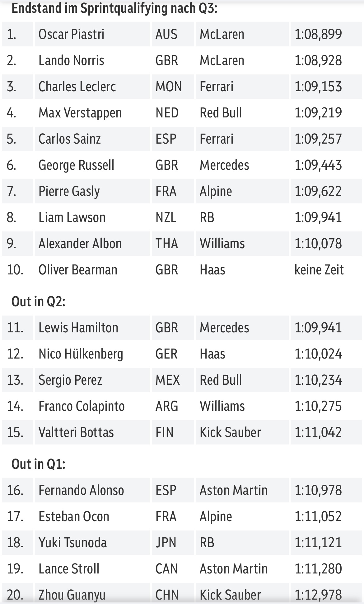Select Alexander Albon's Williams team cell
This screenshot has height=604, width=364.
pos(242,244)
